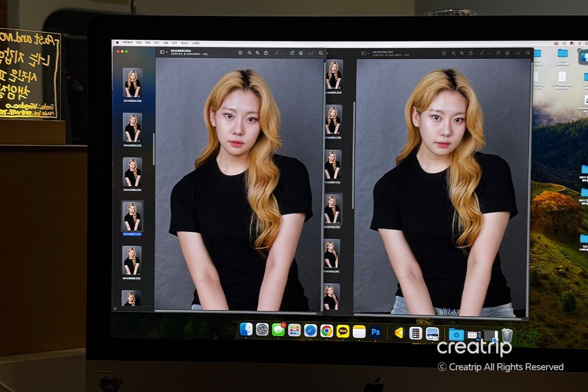Screen dimensions: 588x392
Task: Click the rotate icon in the left Preview toolbar
Action: coord(292,53)
